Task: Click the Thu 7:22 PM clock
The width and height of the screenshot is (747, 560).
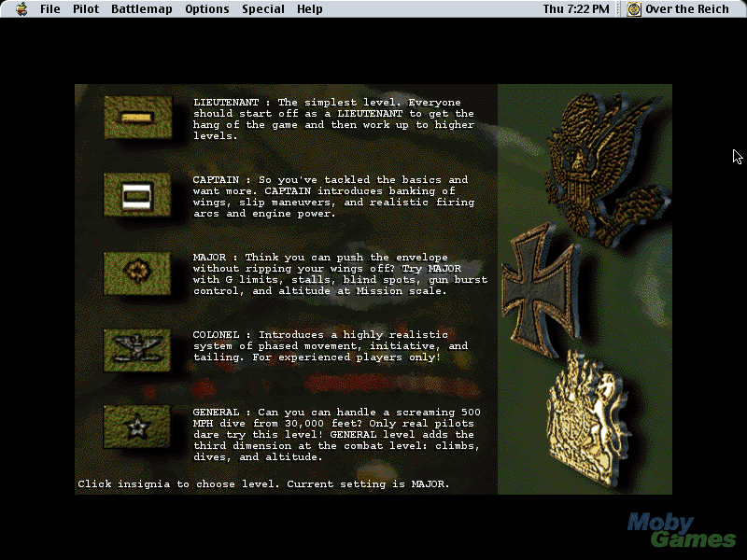Action: 576,9
